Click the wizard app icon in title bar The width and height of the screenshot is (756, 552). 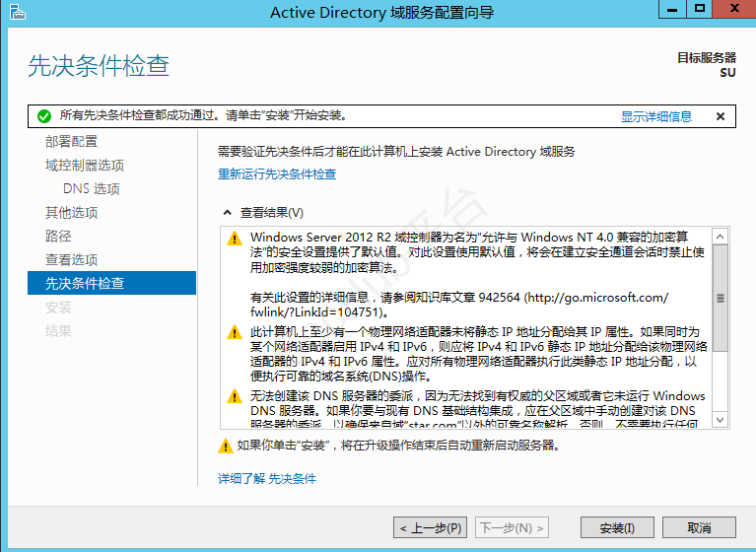[x=17, y=12]
